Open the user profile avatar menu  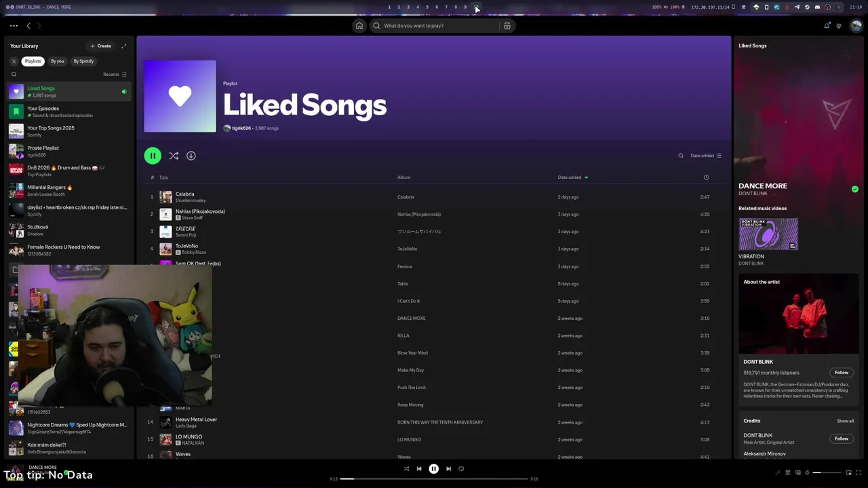coord(856,26)
